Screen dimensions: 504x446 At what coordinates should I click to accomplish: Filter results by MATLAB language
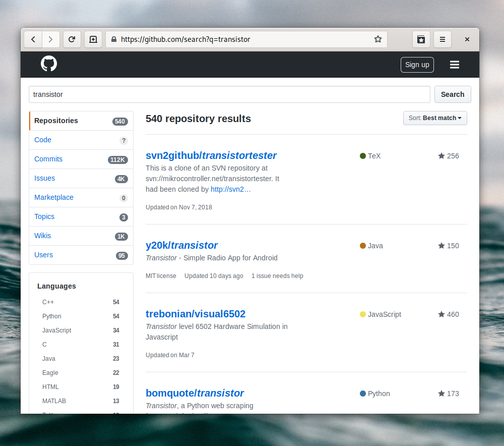click(x=81, y=401)
